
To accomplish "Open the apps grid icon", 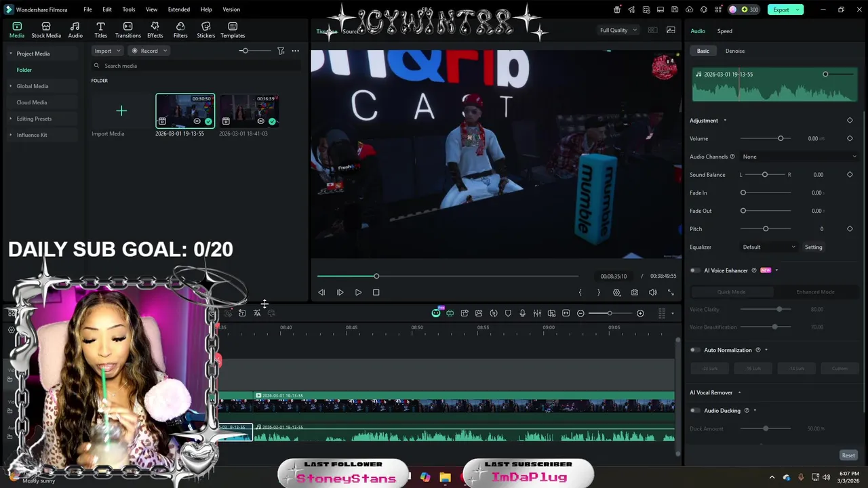I will 719,9.
